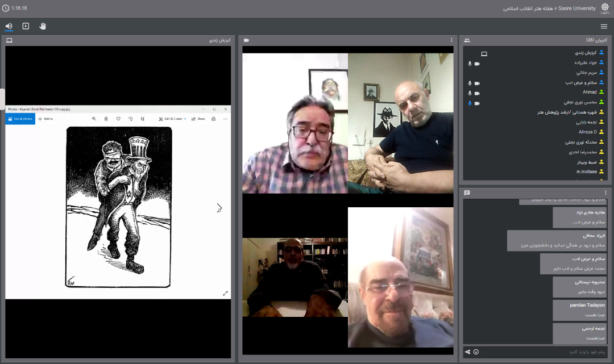Click the zoom magnifier icon in Photos toolbar
The width and height of the screenshot is (614, 364).
pos(94,119)
